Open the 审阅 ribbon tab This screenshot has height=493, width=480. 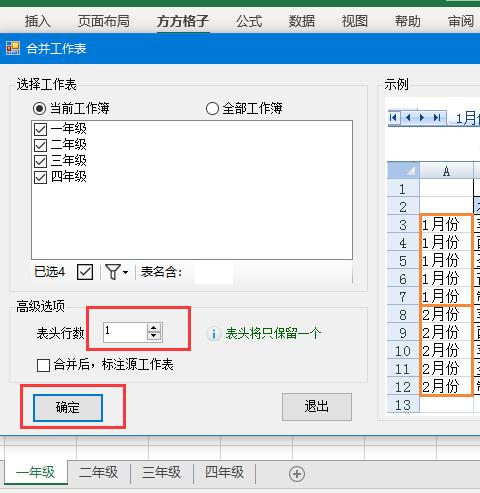pos(461,21)
